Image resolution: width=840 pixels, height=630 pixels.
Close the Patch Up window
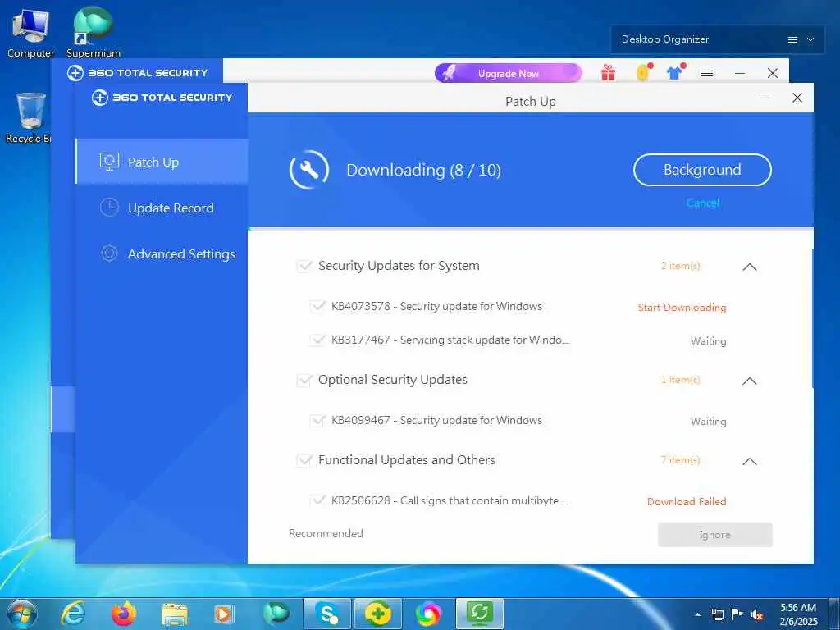[x=797, y=98]
